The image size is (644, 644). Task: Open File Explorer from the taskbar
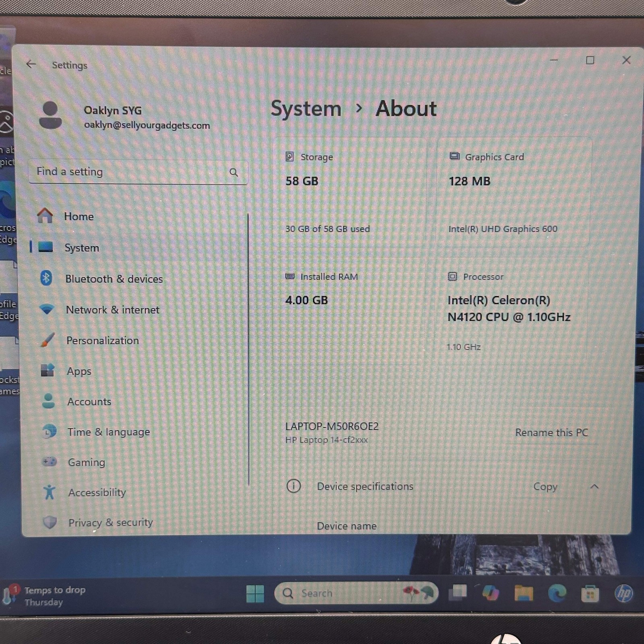524,593
